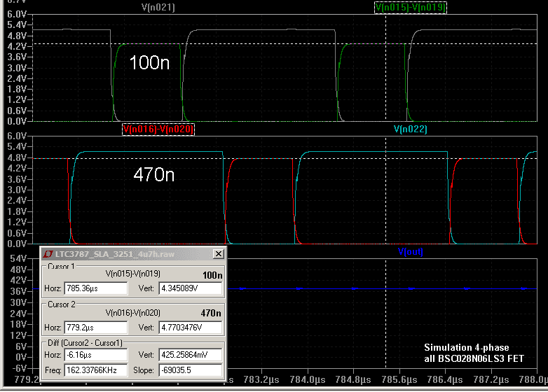Image resolution: width=548 pixels, height=392 pixels.
Task: Click Cursor 2 Horz field showing 779.2µs
Action: (97, 328)
